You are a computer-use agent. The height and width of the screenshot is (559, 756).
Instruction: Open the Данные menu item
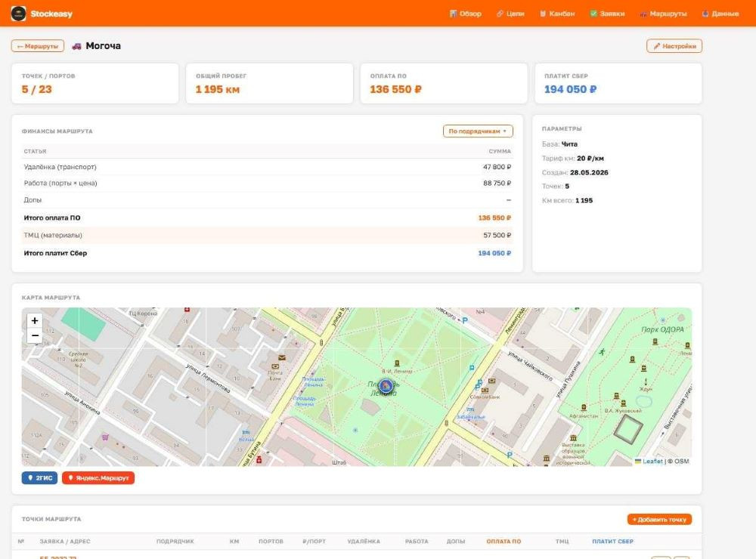(720, 14)
